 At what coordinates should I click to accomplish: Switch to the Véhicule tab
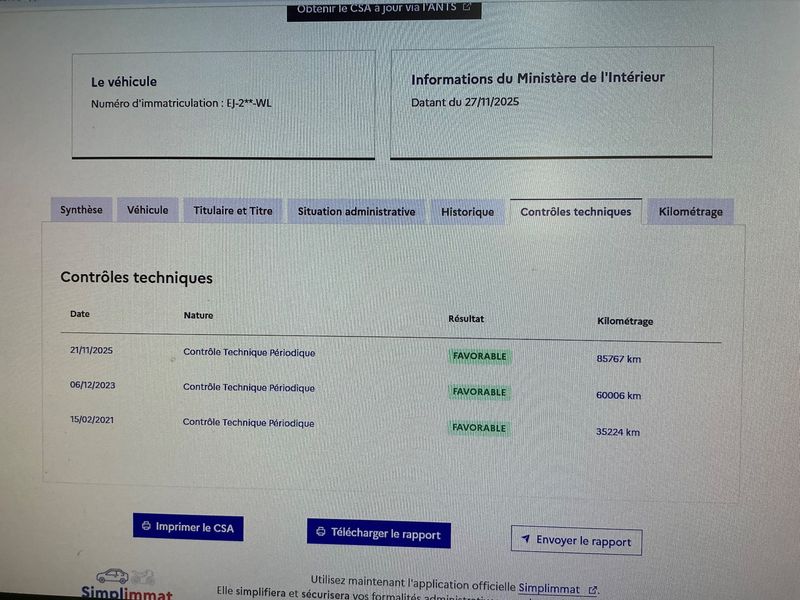(x=148, y=210)
